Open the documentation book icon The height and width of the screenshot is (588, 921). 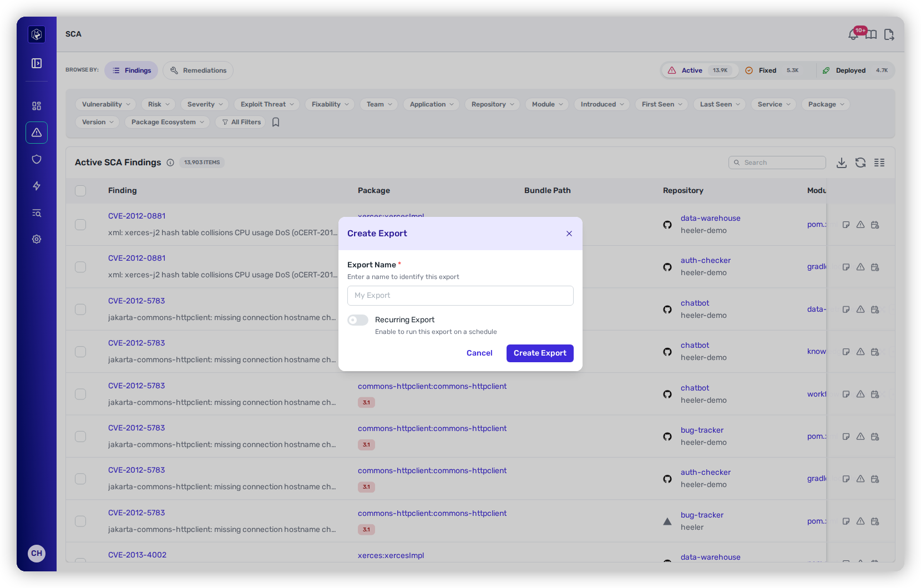click(x=872, y=35)
